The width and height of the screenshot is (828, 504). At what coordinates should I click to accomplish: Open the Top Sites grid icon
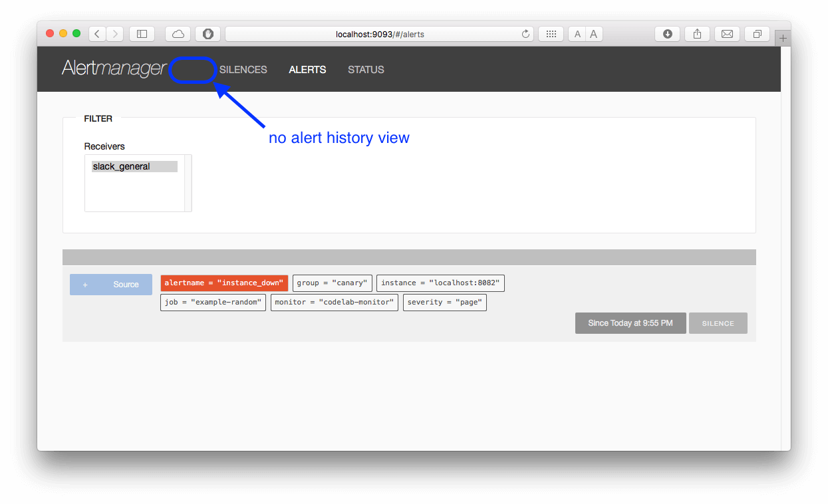551,34
